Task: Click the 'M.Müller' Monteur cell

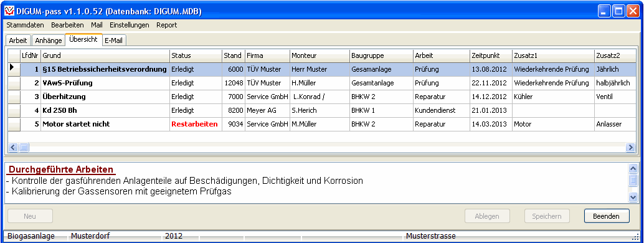Action: tap(320, 124)
